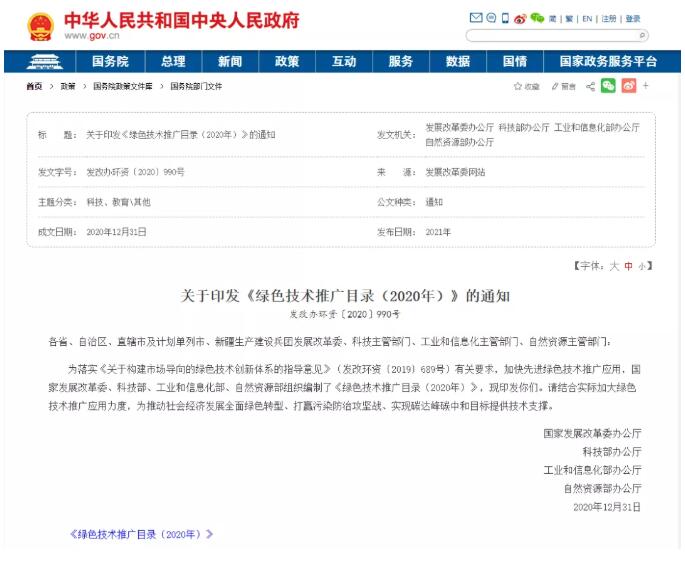Click the 中华人民共和国中央人民政府 site title
The width and height of the screenshot is (685, 572).
pyautogui.click(x=182, y=20)
